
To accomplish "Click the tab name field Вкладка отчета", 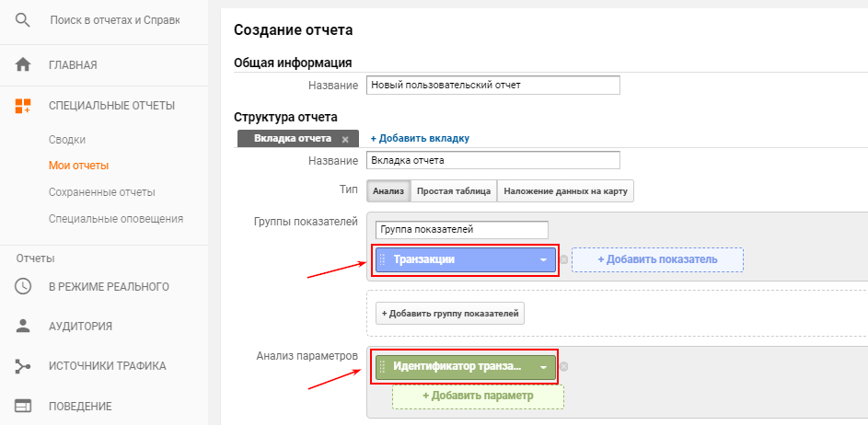I will (x=493, y=160).
